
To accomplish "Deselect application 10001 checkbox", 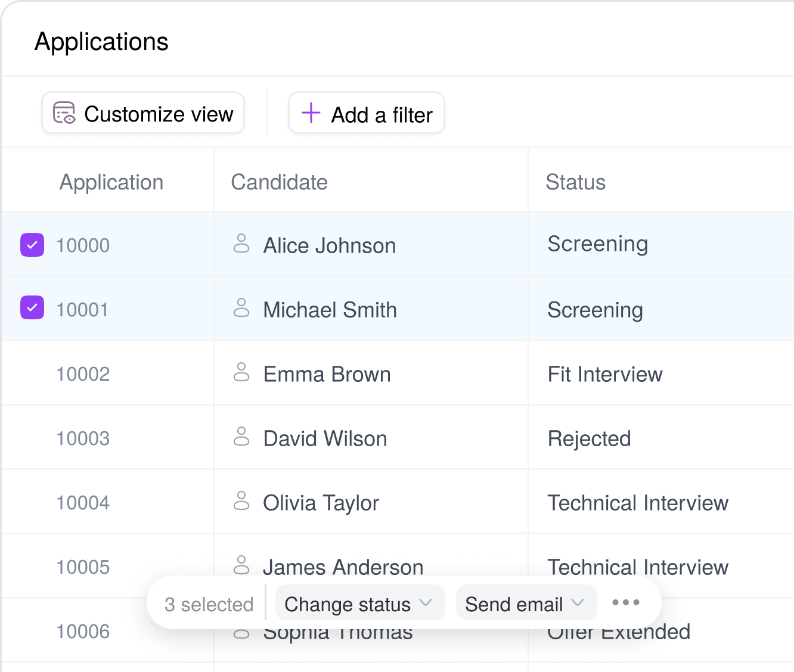I will coord(32,307).
